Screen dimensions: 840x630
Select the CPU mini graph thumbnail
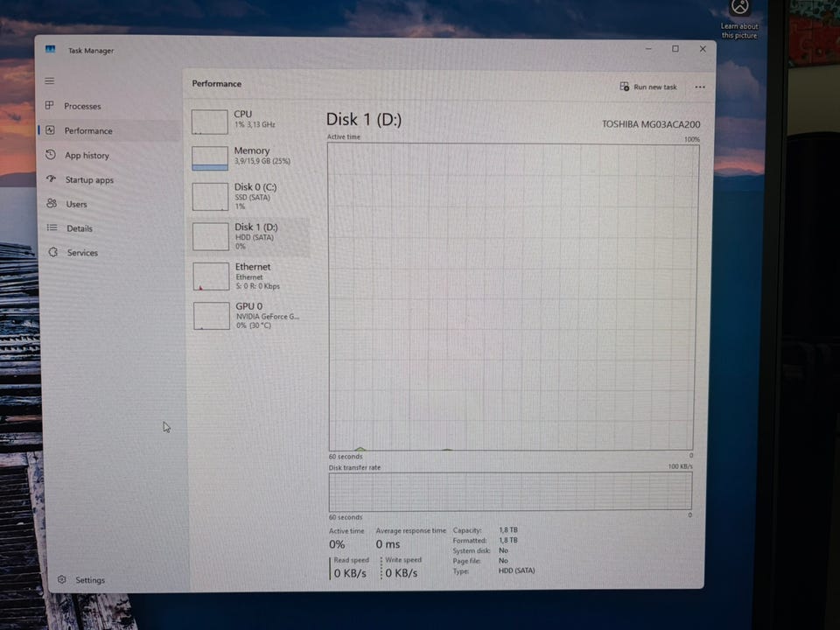pos(209,122)
